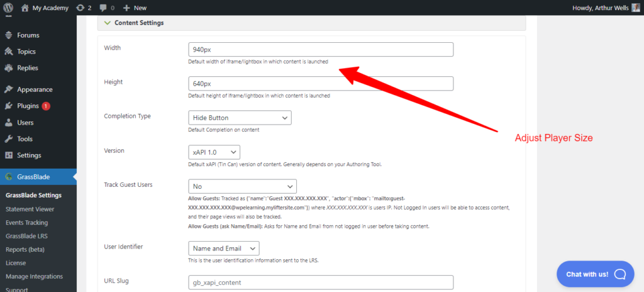The height and width of the screenshot is (292, 644).
Task: Click the GrassBlade logo icon
Action: point(9,177)
